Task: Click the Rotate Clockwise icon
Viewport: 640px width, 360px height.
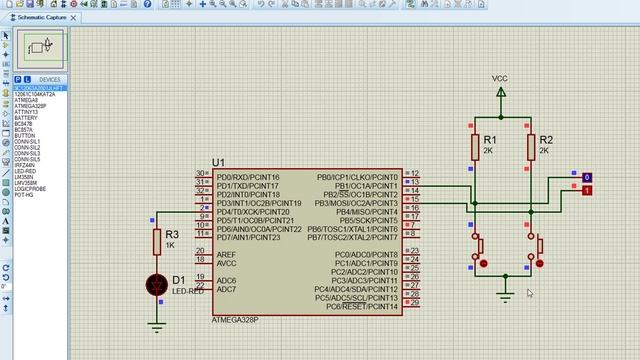Action: [6, 268]
